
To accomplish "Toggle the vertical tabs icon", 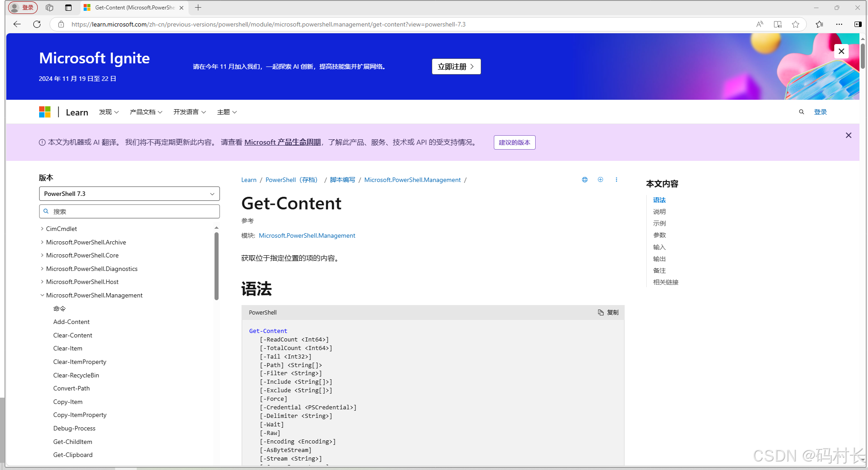I will (68, 8).
